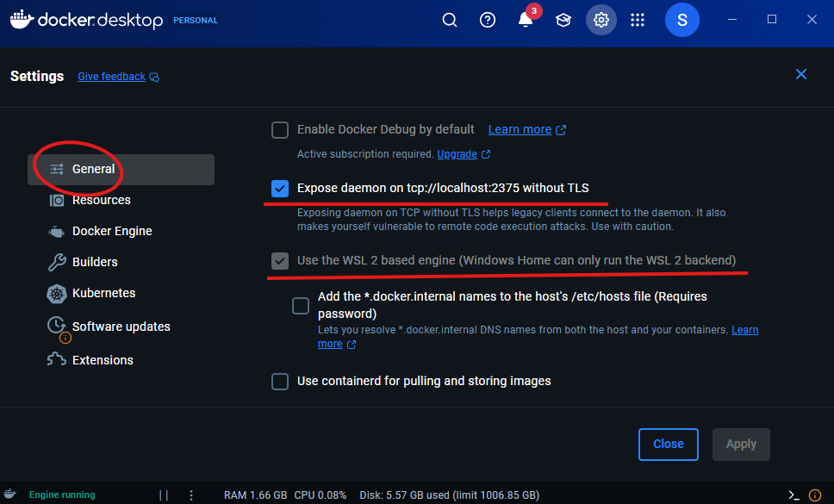
Task: Click the Software updates clock icon
Action: 56,326
